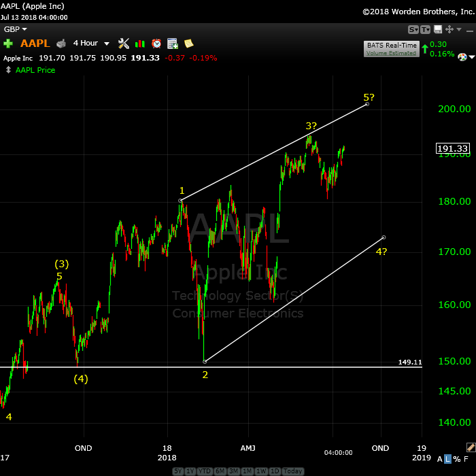This screenshot has height=476, width=476.
Task: Open chart settings wrench and screwdriver icon
Action: click(x=124, y=44)
